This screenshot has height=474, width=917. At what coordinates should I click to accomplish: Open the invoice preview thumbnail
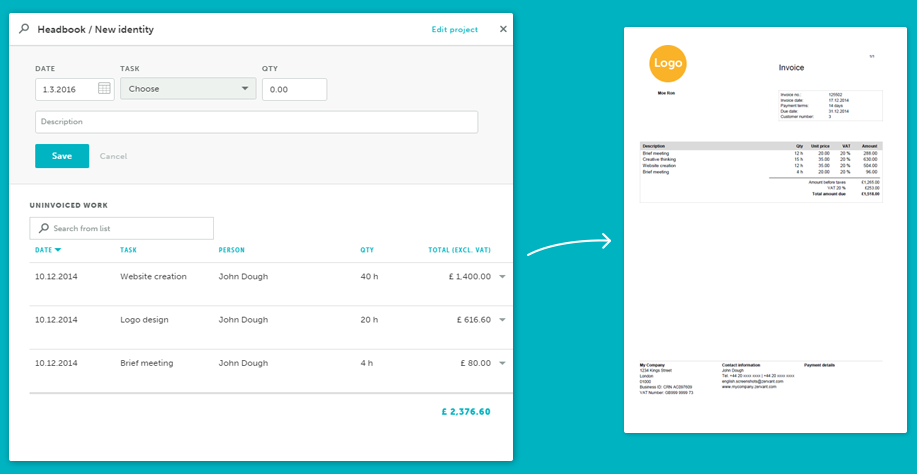pos(765,230)
